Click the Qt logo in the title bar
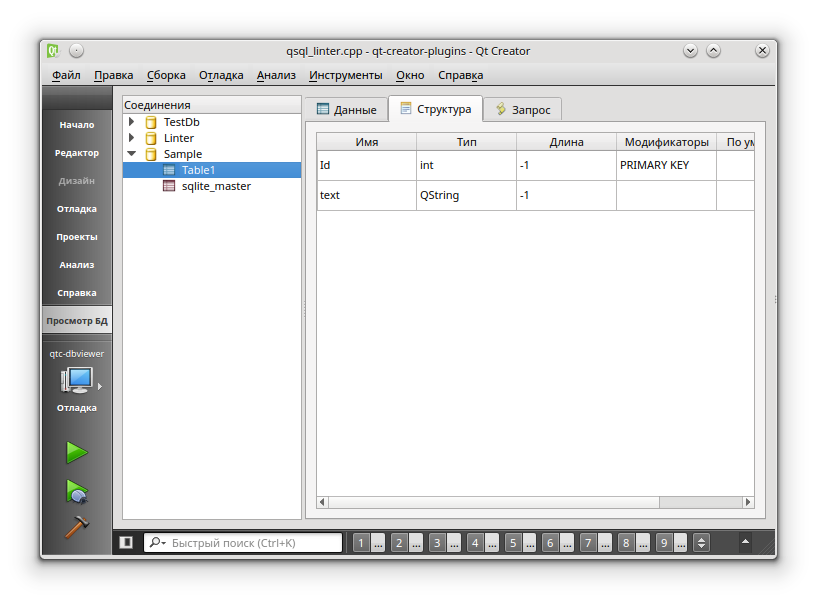 (x=53, y=51)
